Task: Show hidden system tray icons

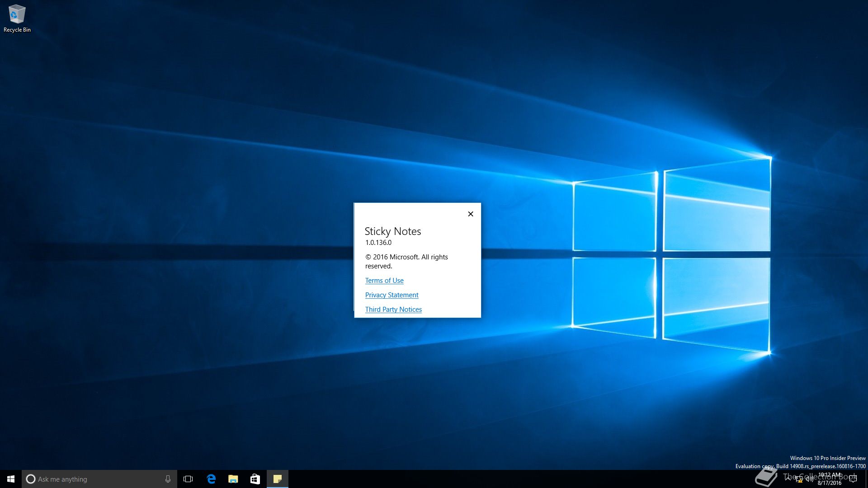Action: point(788,479)
